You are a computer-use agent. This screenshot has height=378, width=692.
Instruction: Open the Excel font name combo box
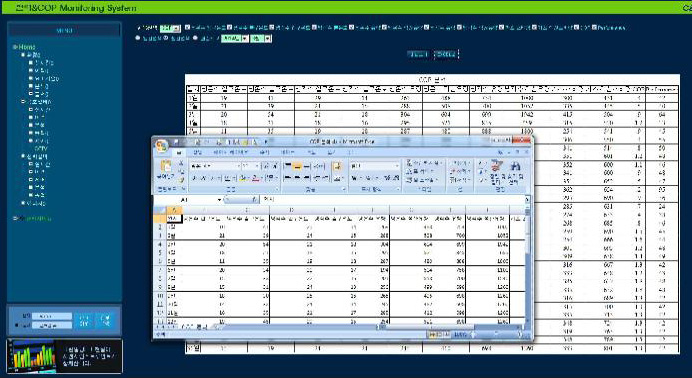pyautogui.click(x=215, y=166)
